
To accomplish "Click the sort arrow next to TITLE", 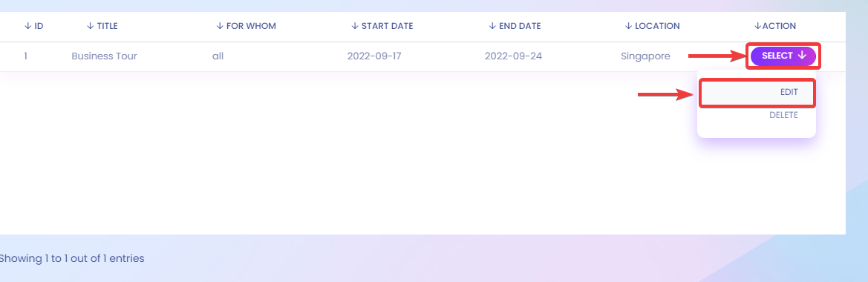I will point(91,26).
